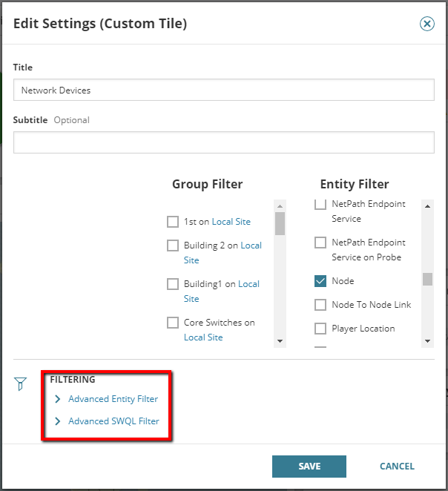The width and height of the screenshot is (448, 491).
Task: Expand Advanced Entity Filter chevron
Action: (58, 399)
